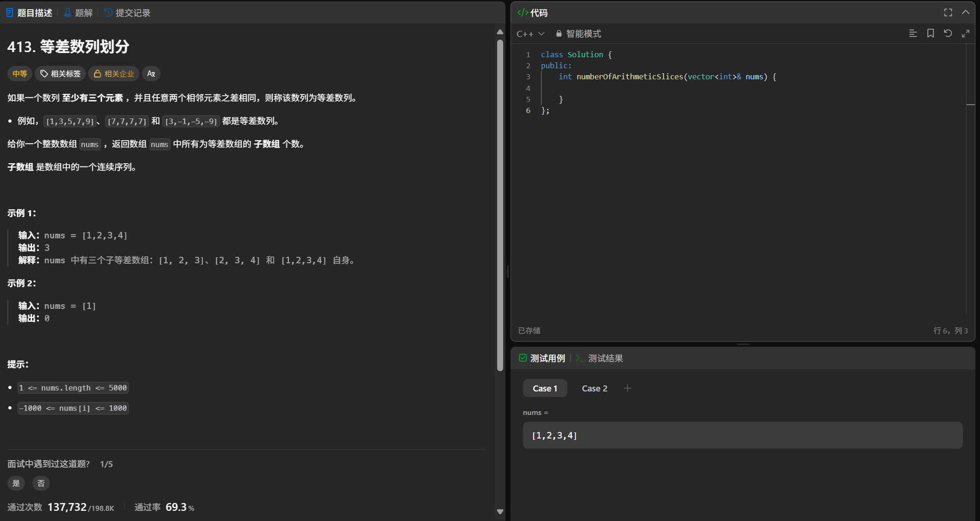The image size is (980, 521).
Task: Open the C++ language dropdown
Action: 530,34
